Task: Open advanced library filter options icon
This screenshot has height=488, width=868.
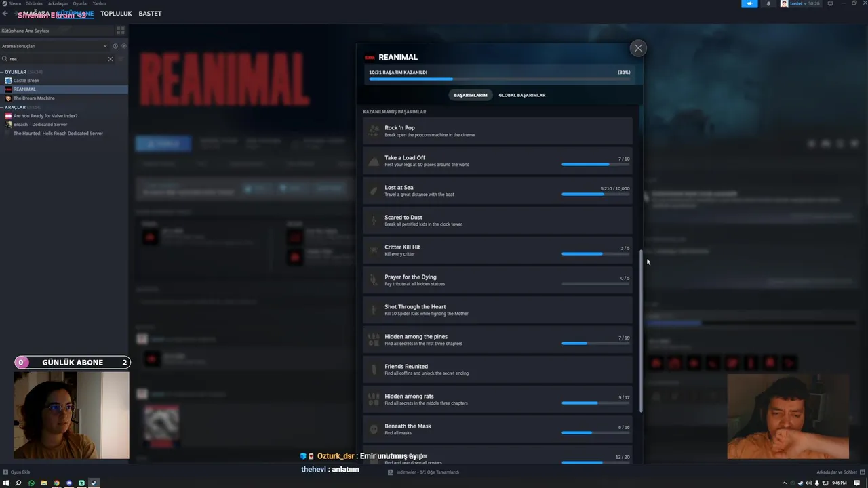Action: point(121,59)
